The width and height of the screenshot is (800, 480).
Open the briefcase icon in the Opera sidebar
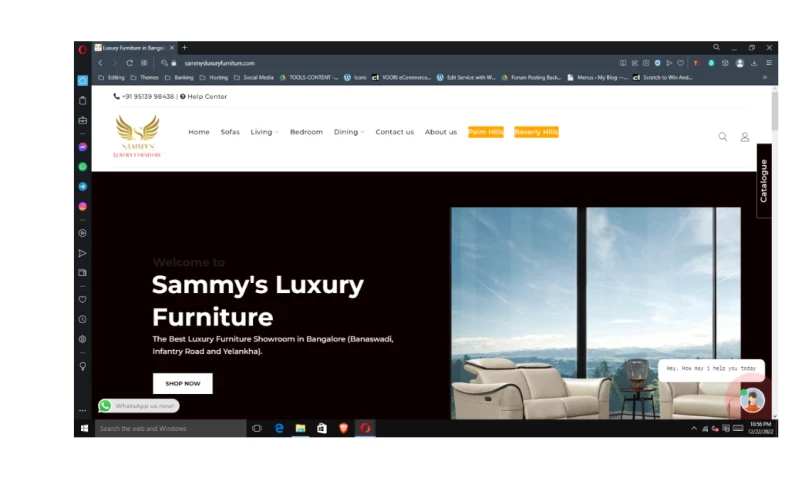(x=83, y=120)
